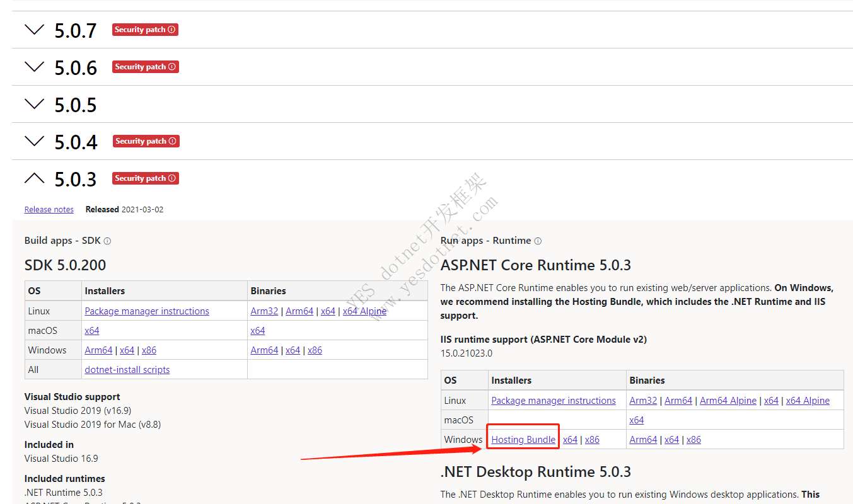Download SDK Windows Arm64 binaries

[264, 350]
